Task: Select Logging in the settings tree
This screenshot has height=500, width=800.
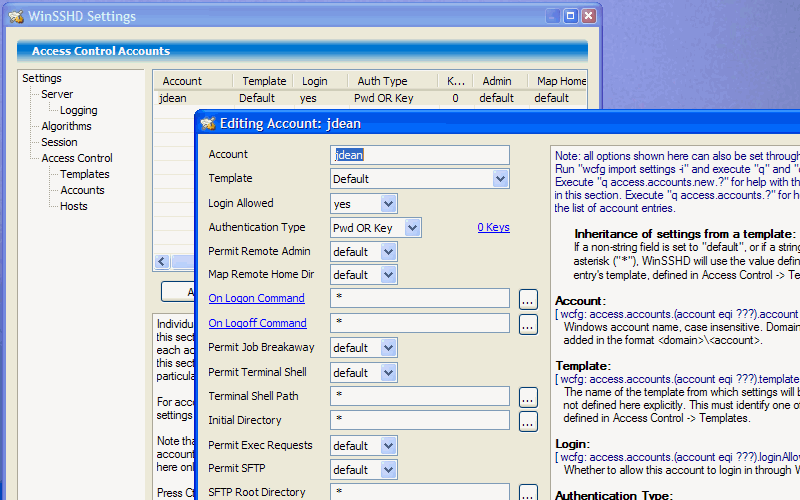Action: tap(79, 110)
